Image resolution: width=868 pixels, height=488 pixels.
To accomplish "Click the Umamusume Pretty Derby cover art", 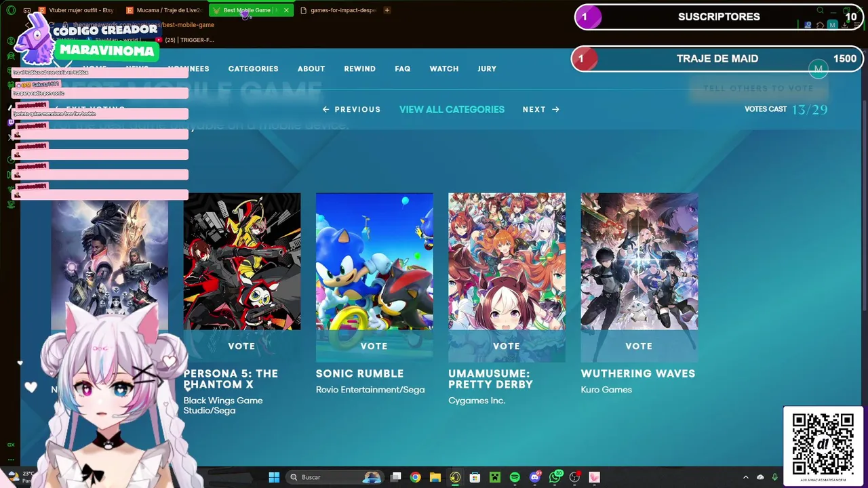I will [x=507, y=262].
